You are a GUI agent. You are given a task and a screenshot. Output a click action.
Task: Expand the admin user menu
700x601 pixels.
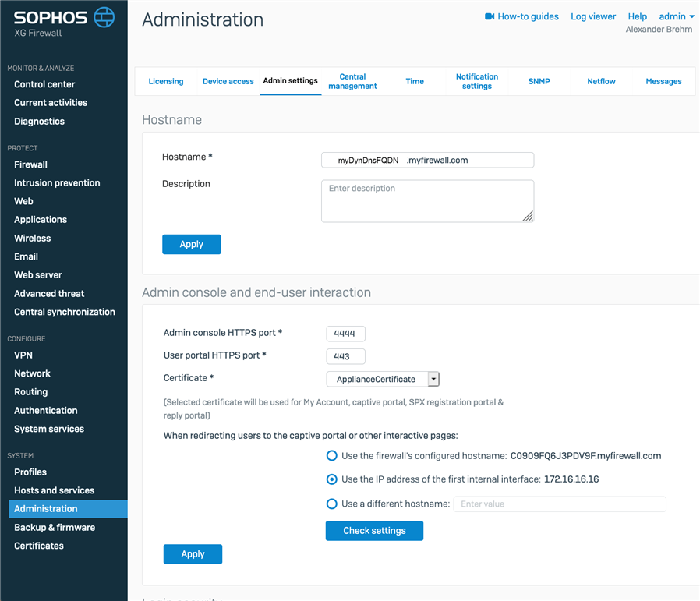coord(676,16)
